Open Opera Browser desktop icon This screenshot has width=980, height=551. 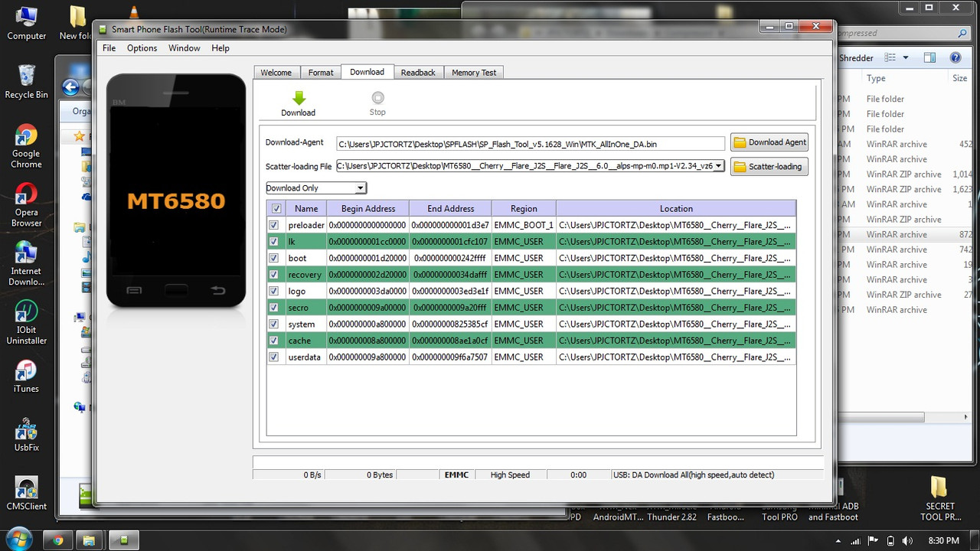[26, 205]
